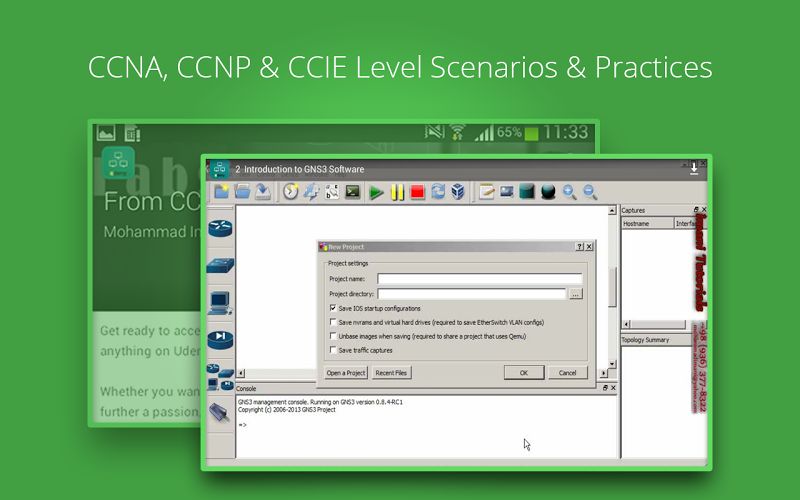
Task: Click the Udemy app icon in background window
Action: [x=118, y=163]
